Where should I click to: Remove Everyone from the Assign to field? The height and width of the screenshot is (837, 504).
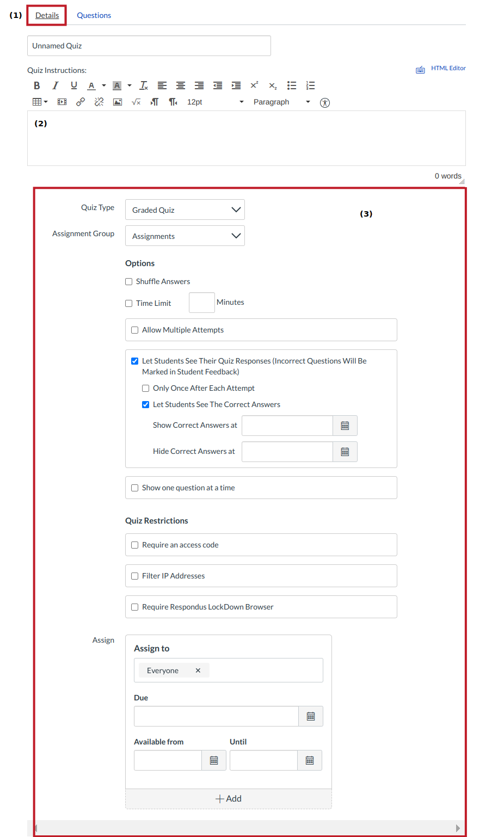click(x=198, y=670)
